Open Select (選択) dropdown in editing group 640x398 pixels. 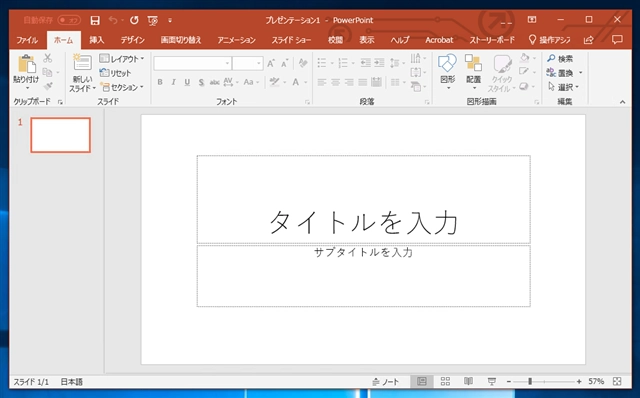[x=564, y=87]
